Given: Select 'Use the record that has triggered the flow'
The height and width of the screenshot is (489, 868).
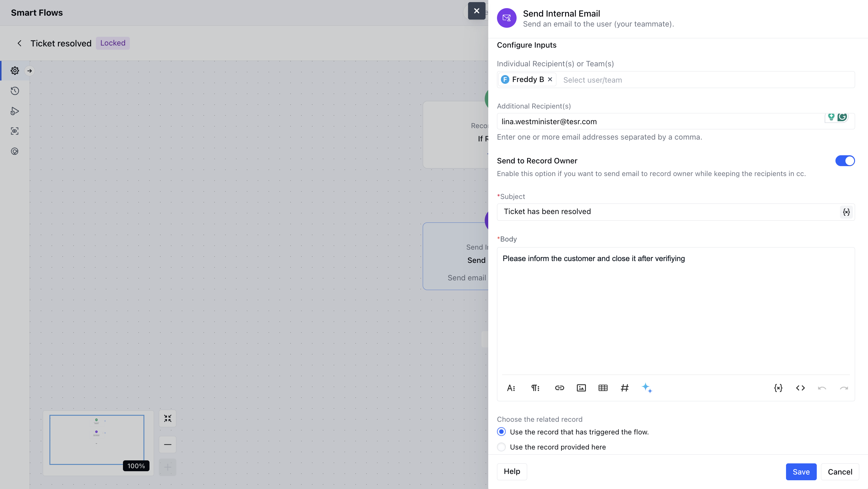Looking at the screenshot, I should [x=502, y=432].
